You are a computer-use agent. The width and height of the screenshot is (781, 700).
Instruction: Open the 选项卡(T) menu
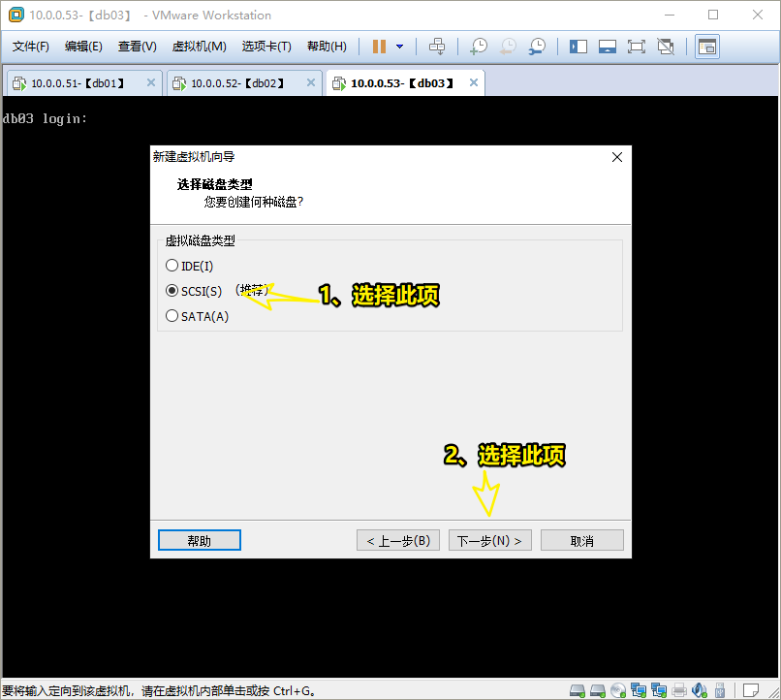(x=266, y=47)
